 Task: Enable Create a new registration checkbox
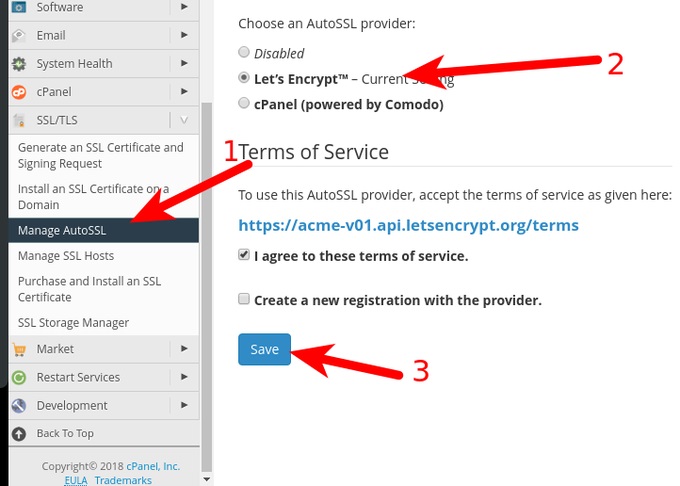tap(244, 299)
